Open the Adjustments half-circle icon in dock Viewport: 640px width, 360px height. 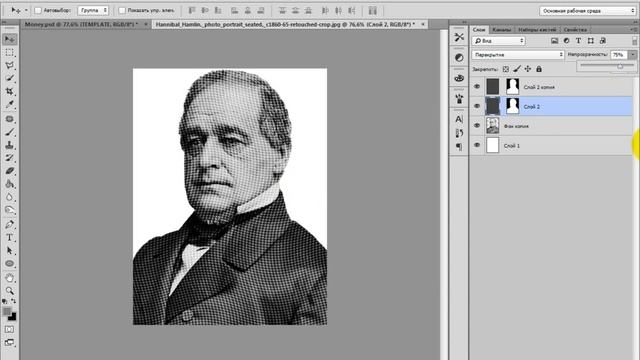click(x=459, y=58)
